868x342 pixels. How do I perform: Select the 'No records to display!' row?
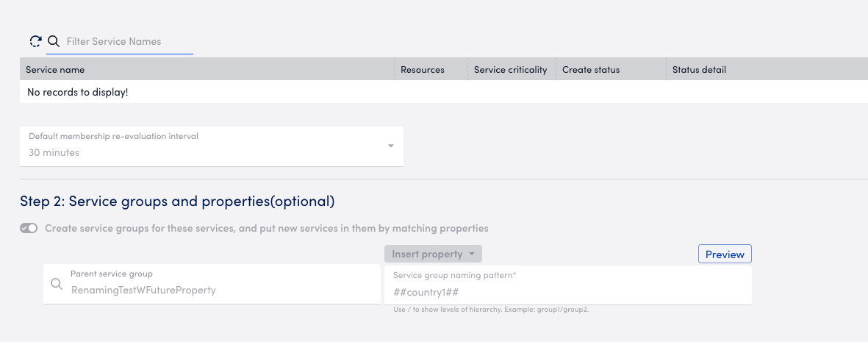tap(444, 91)
